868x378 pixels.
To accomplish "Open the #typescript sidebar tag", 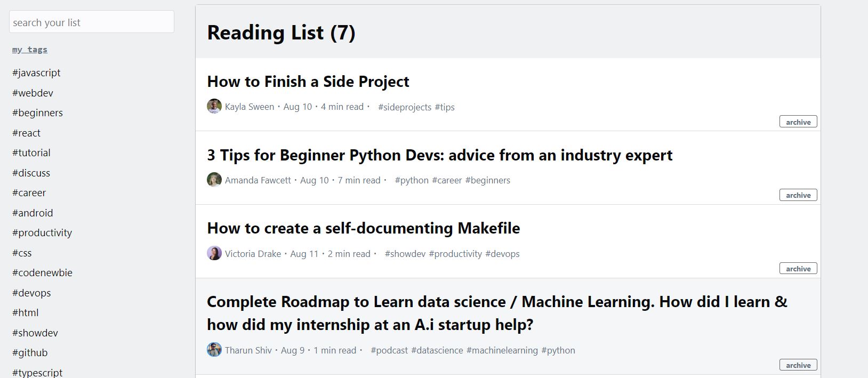I will click(37, 372).
